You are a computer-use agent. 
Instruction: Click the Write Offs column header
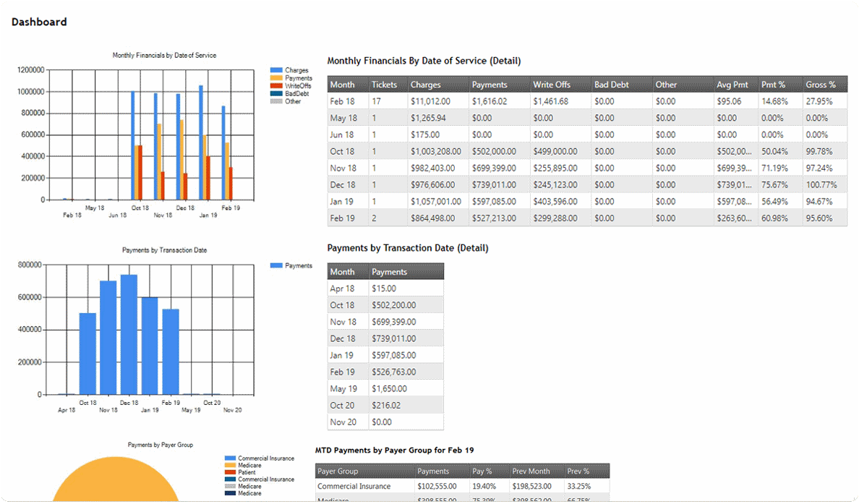(x=552, y=85)
